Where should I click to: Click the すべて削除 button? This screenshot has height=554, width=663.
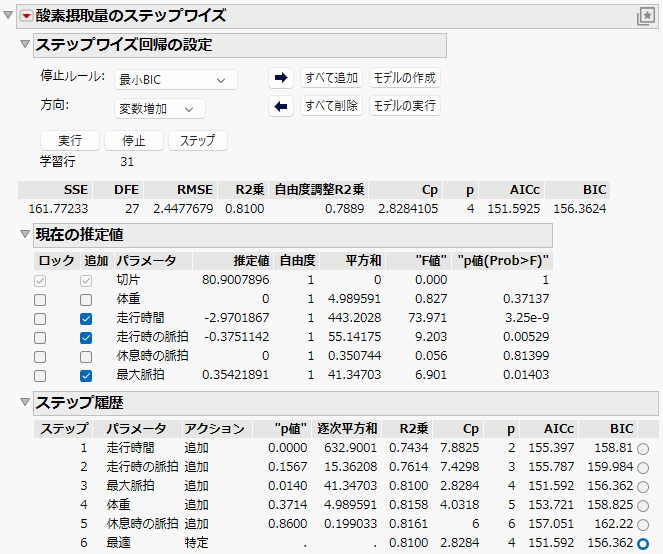332,106
